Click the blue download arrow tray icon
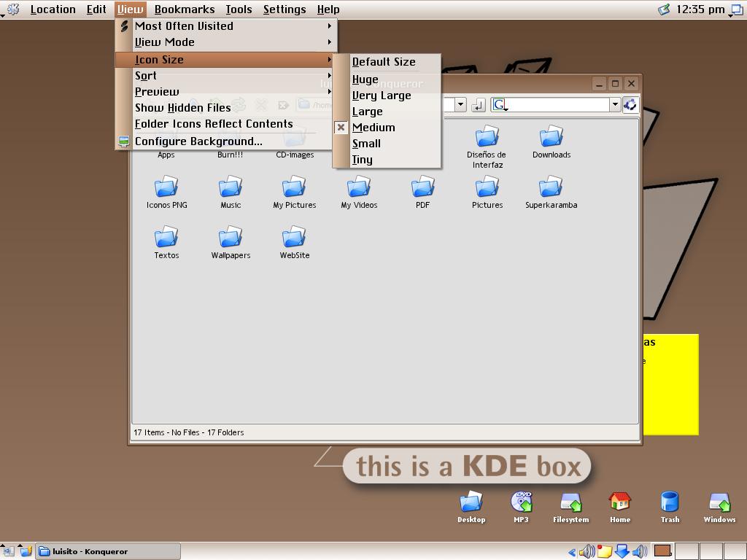The height and width of the screenshot is (560, 747). (622, 551)
